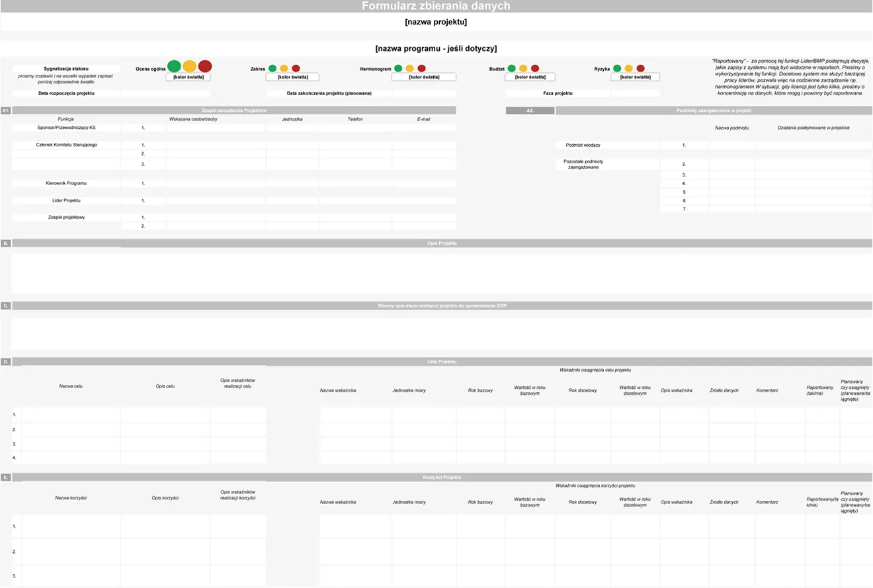Click the Zespół zarządzania Projektem section header
The image size is (873, 588).
coord(234,110)
